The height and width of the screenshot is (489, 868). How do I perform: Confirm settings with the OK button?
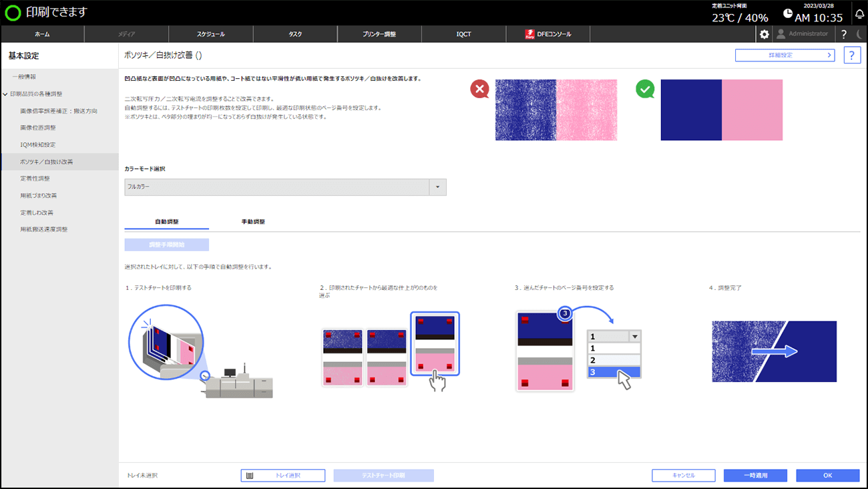tap(827, 475)
